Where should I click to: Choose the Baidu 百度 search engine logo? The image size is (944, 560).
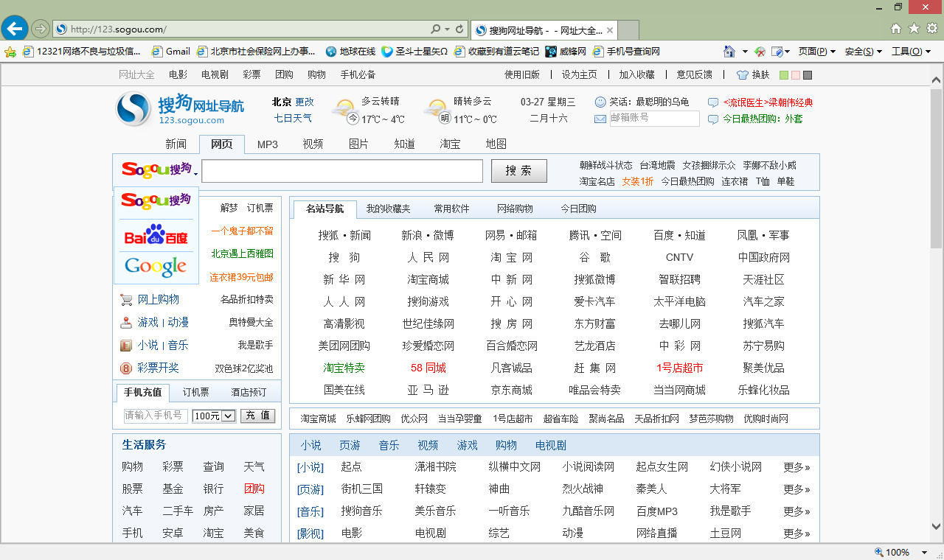tap(156, 235)
